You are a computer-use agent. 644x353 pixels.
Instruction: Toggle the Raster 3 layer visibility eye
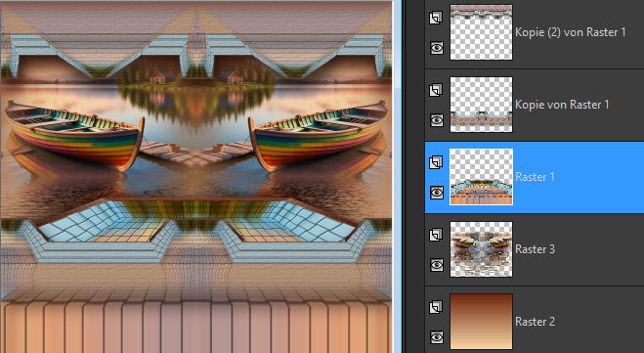tap(437, 265)
